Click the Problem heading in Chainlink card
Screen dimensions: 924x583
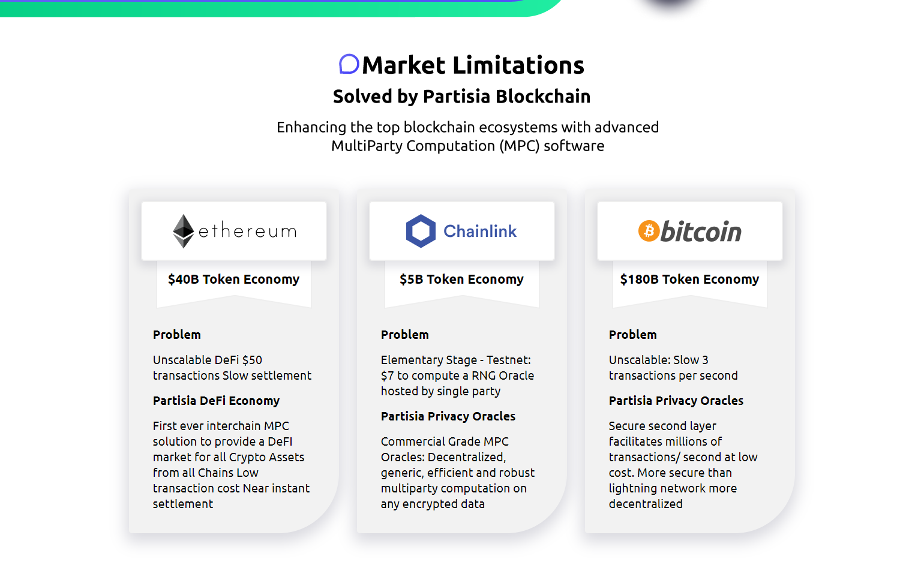(405, 335)
